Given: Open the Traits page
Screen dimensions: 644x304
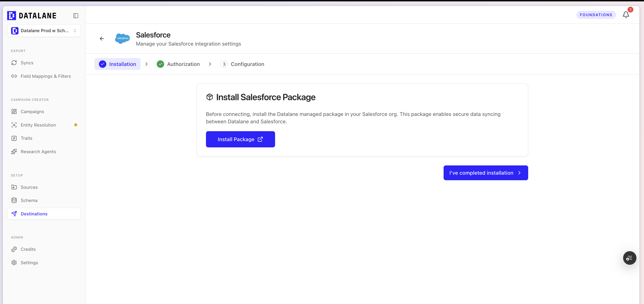Looking at the screenshot, I should click(x=44, y=138).
